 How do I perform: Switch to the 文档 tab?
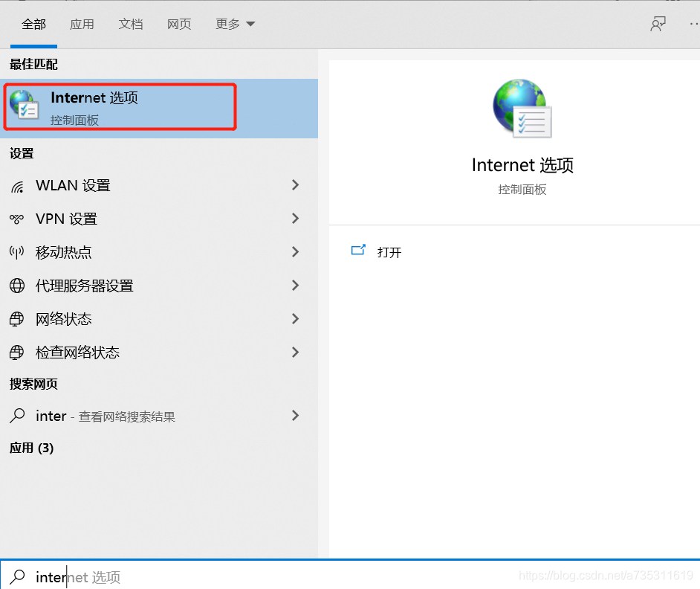pyautogui.click(x=130, y=24)
